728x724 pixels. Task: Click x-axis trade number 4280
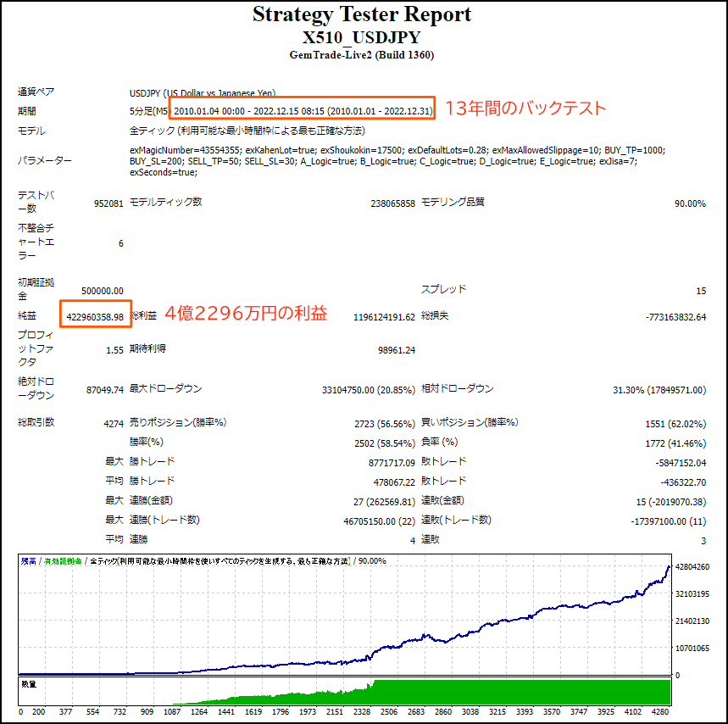point(659,712)
